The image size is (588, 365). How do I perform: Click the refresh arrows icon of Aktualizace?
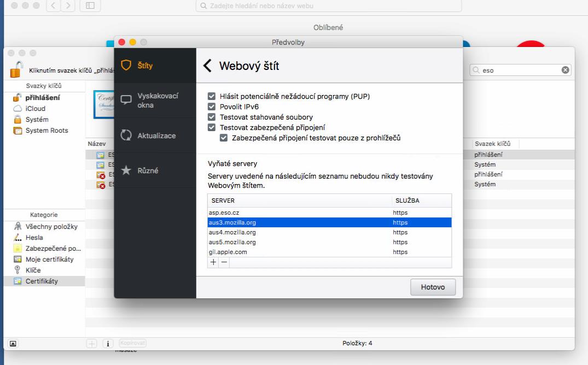tap(126, 136)
